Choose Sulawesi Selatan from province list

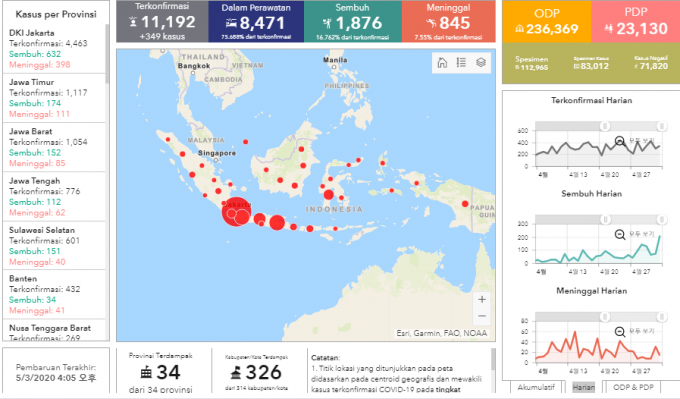click(x=54, y=245)
